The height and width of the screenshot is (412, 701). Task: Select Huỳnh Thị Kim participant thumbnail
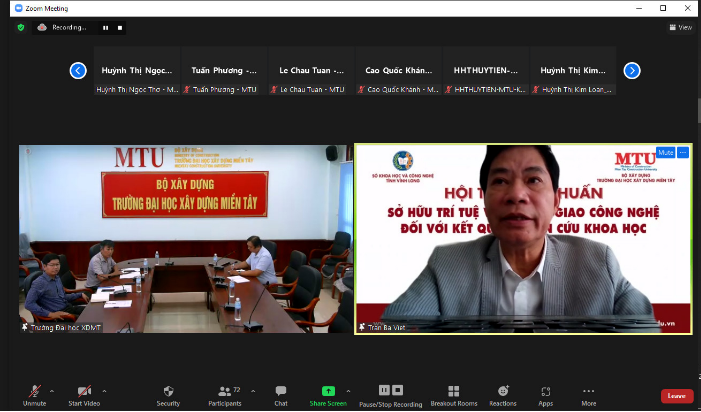tap(573, 70)
